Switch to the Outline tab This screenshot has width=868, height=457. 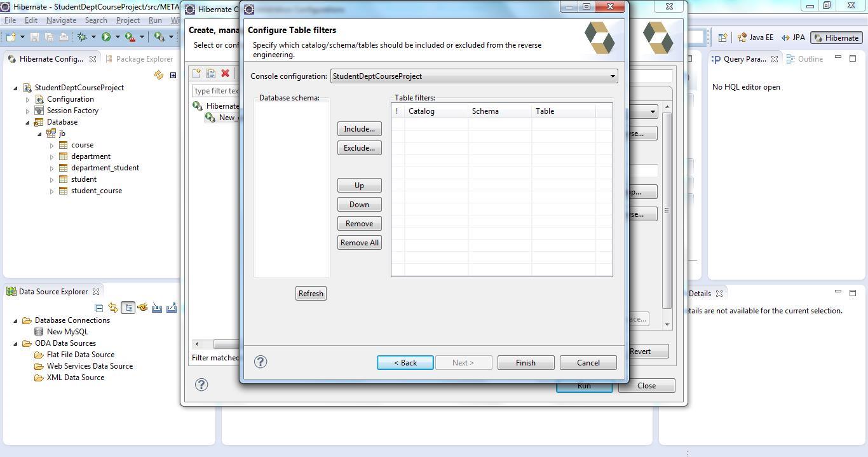coord(804,59)
